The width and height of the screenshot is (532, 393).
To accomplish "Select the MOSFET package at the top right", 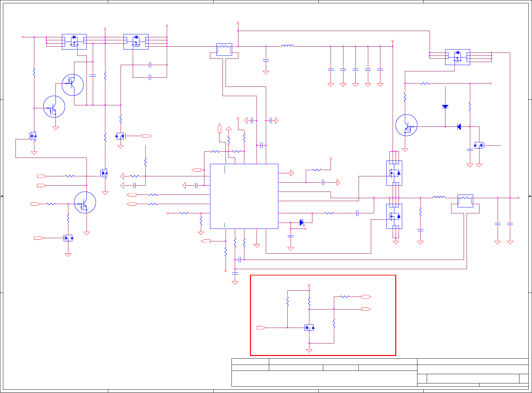I will point(458,57).
